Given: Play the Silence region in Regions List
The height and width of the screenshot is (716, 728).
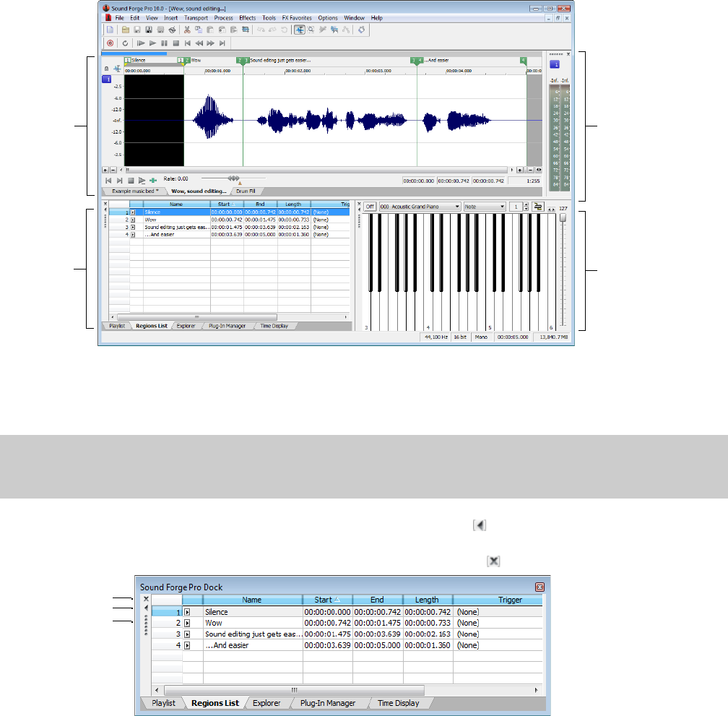Looking at the screenshot, I should click(x=133, y=212).
